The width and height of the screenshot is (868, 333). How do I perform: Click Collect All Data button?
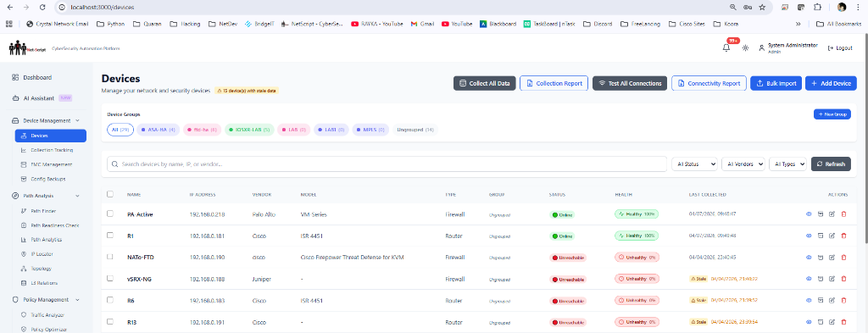coord(485,83)
